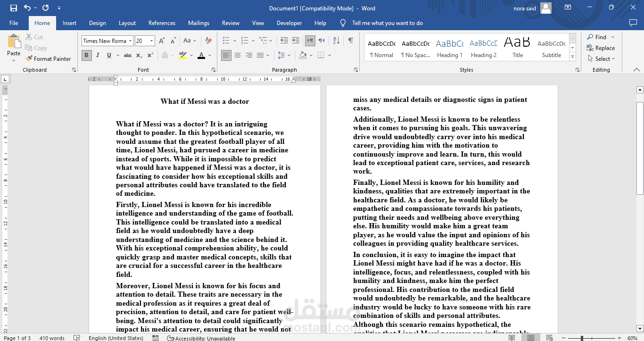Viewport: 644px width, 341px height.
Task: Increase font size with the Grow Font icon
Action: pos(162,41)
